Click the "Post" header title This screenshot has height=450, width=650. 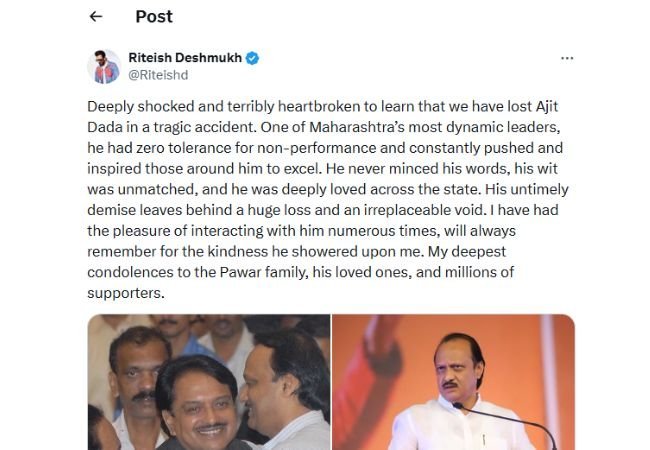pyautogui.click(x=154, y=17)
